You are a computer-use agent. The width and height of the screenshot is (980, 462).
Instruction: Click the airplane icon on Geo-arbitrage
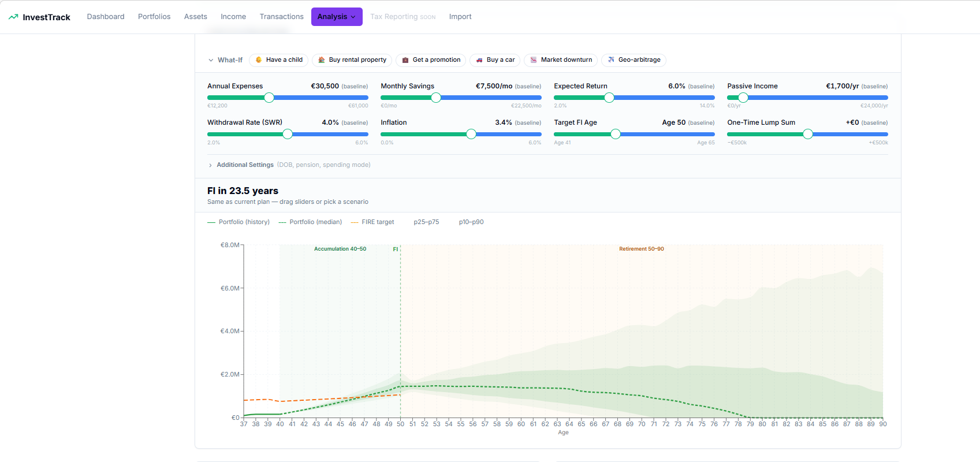pos(611,60)
